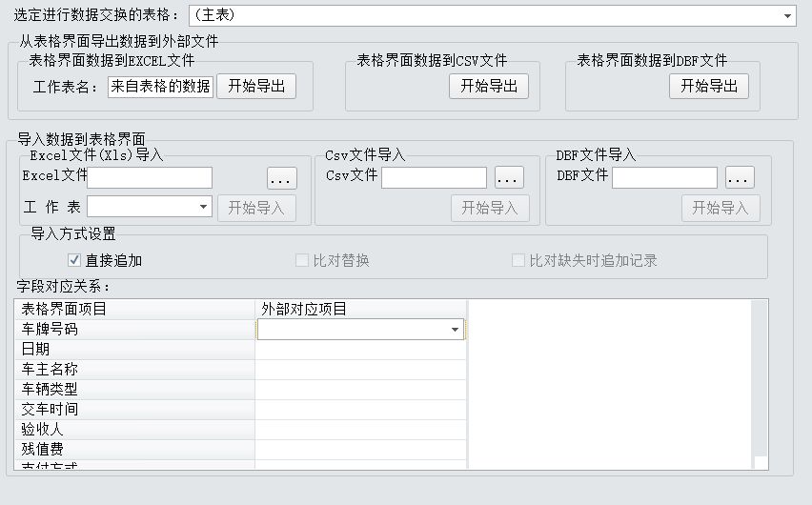Toggle the 直接追加 checkbox

click(x=74, y=260)
